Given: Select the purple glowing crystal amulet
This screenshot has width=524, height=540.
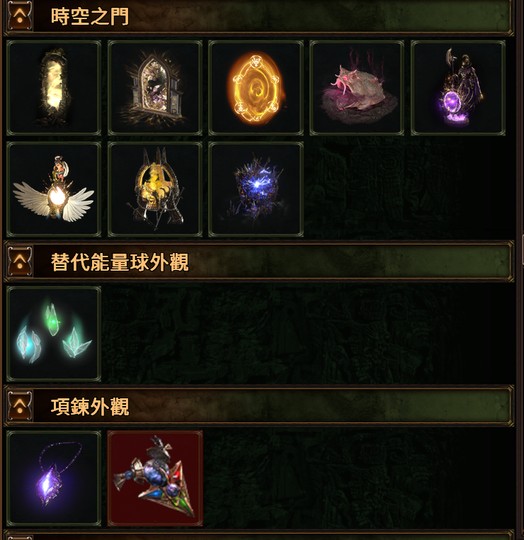Looking at the screenshot, I should 54,478.
